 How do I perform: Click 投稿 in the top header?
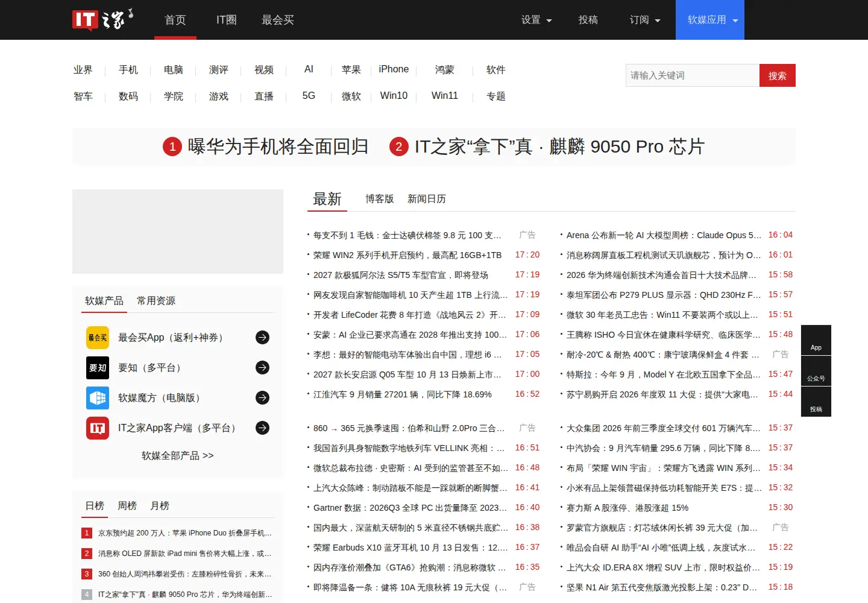[588, 20]
